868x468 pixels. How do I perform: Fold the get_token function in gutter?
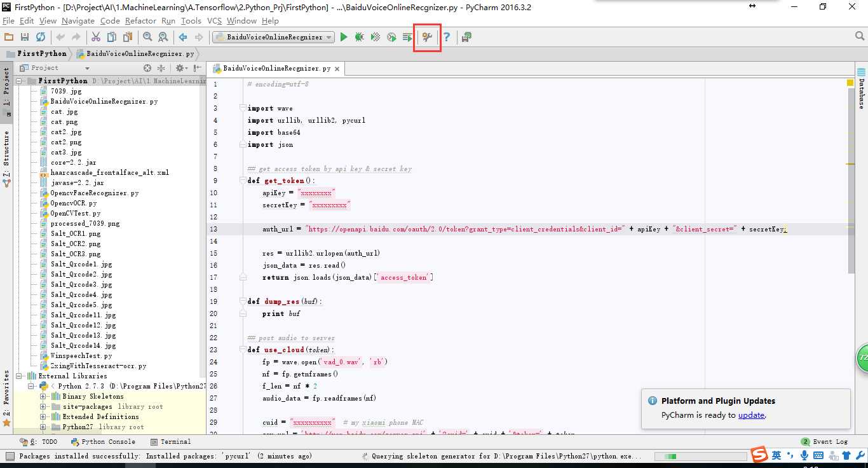(x=243, y=181)
